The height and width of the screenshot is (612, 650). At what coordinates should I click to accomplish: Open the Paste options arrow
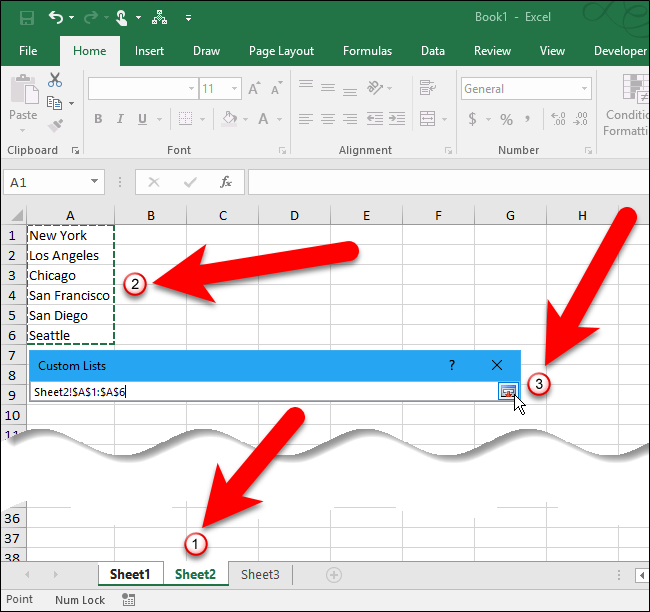tap(23, 130)
